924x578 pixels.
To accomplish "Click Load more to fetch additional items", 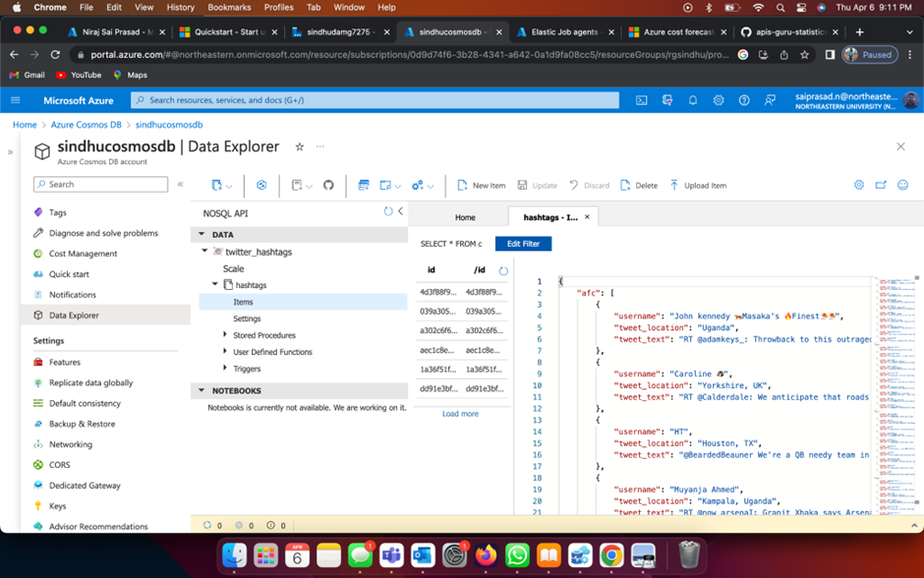I will (x=460, y=413).
